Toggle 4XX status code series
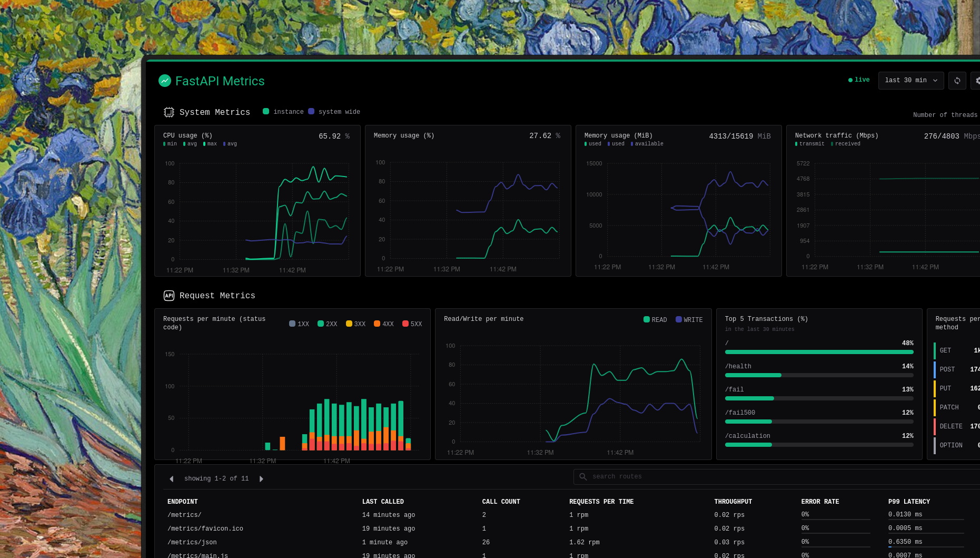The width and height of the screenshot is (980, 558). point(384,324)
